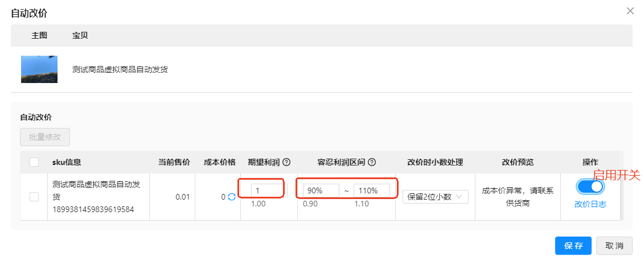The height and width of the screenshot is (265, 644).
Task: Click help icon next to 期望利润
Action: pyautogui.click(x=286, y=162)
